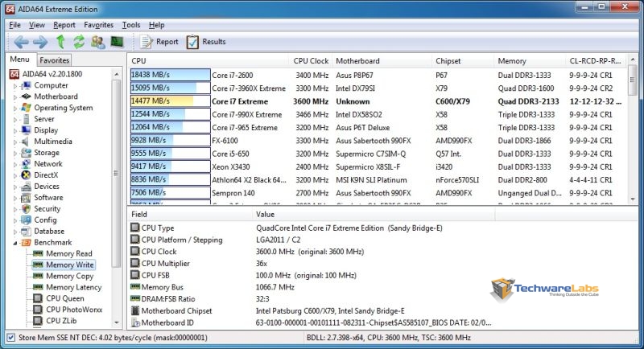Click the green monitor toolbar icon
Screen dimensions: 644x349
pos(117,42)
